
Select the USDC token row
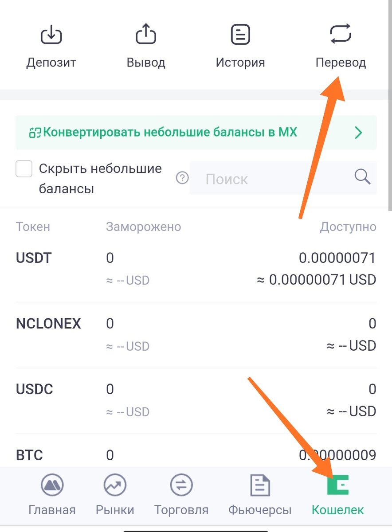pos(196,400)
